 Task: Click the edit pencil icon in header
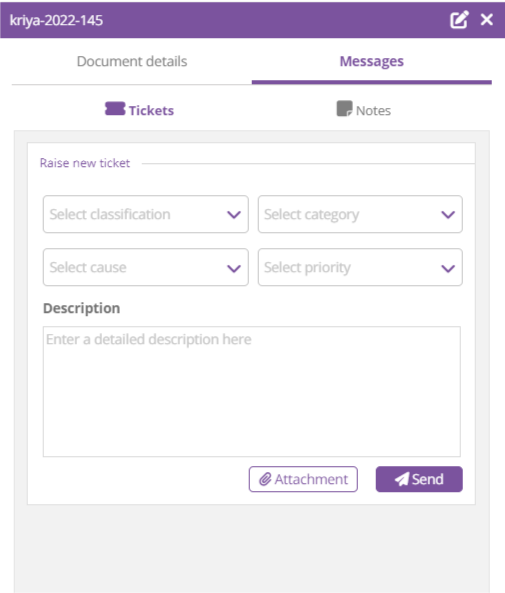[x=459, y=20]
